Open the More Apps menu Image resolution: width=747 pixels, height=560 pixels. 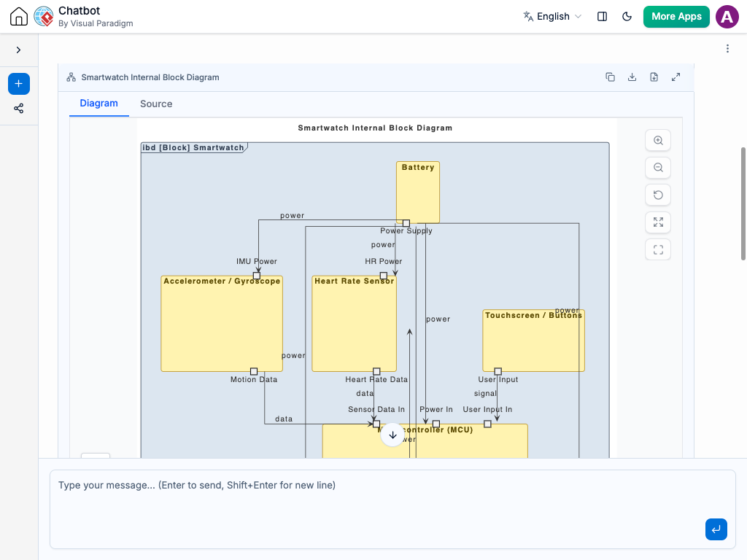[676, 16]
